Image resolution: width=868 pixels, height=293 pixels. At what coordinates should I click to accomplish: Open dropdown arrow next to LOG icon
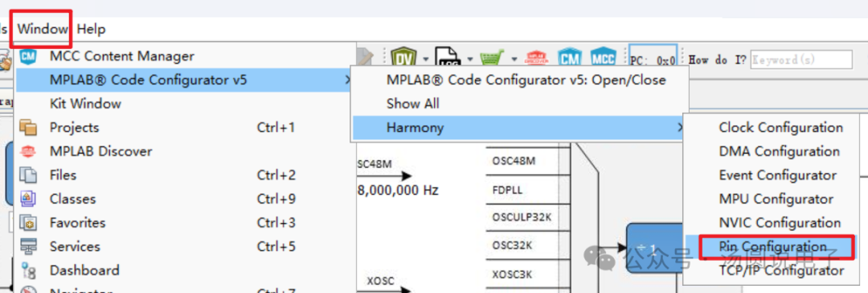click(470, 58)
